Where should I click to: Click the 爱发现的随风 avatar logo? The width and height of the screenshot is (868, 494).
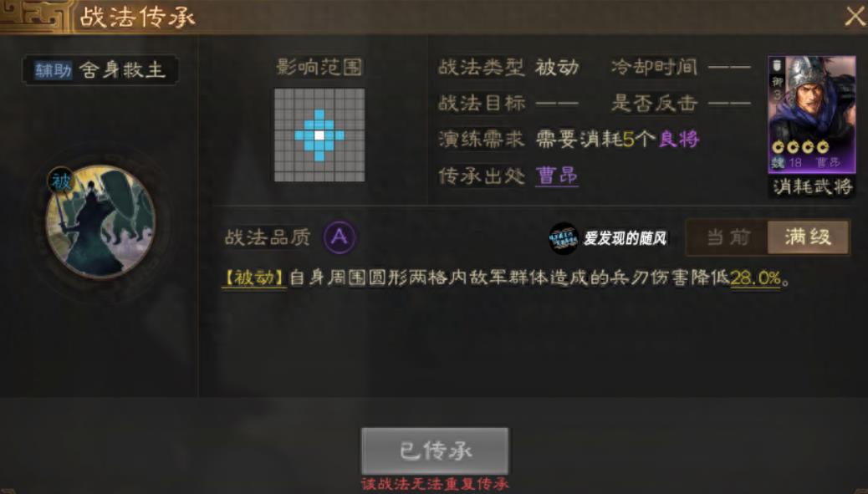563,239
